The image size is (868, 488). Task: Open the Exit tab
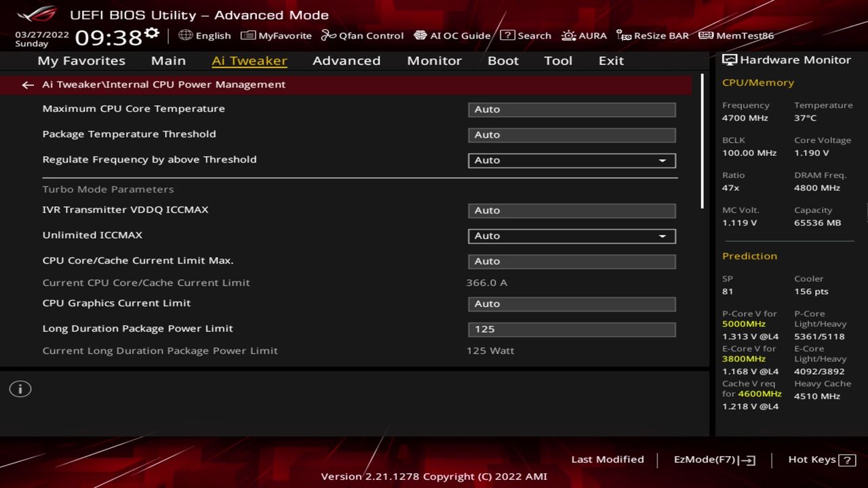(611, 60)
